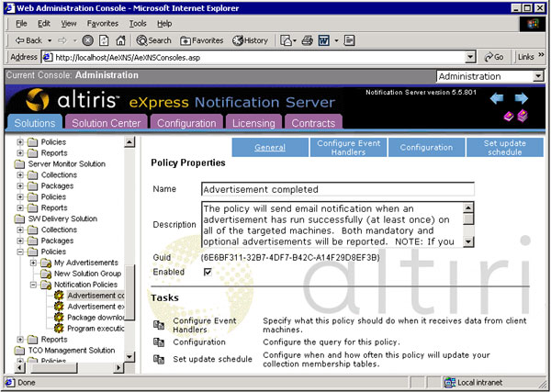
Task: Click the Search toolbar button
Action: click(x=154, y=40)
